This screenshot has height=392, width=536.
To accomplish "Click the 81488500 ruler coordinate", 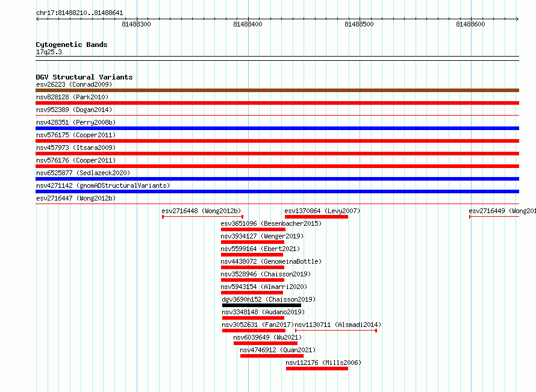I will click(x=359, y=24).
